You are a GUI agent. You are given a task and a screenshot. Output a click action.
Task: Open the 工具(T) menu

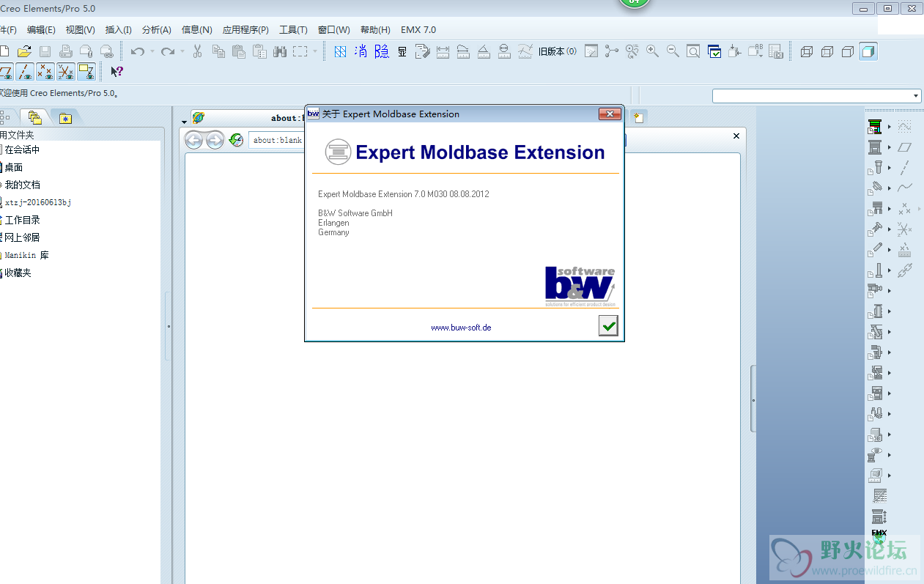[293, 30]
